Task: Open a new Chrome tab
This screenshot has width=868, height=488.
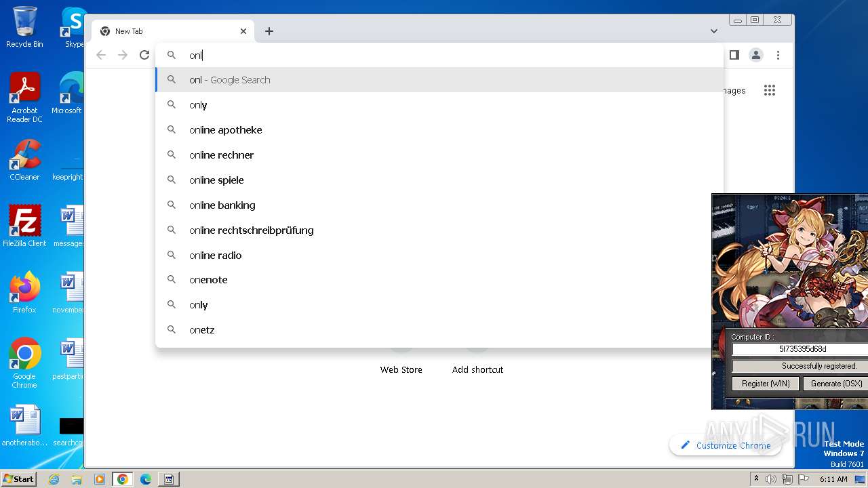Action: point(269,31)
